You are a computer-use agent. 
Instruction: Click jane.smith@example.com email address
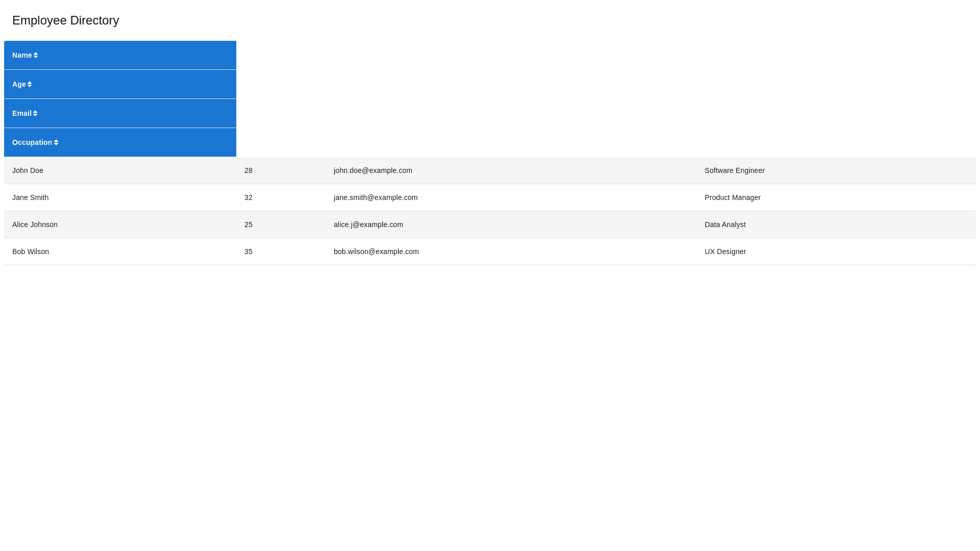(x=375, y=197)
